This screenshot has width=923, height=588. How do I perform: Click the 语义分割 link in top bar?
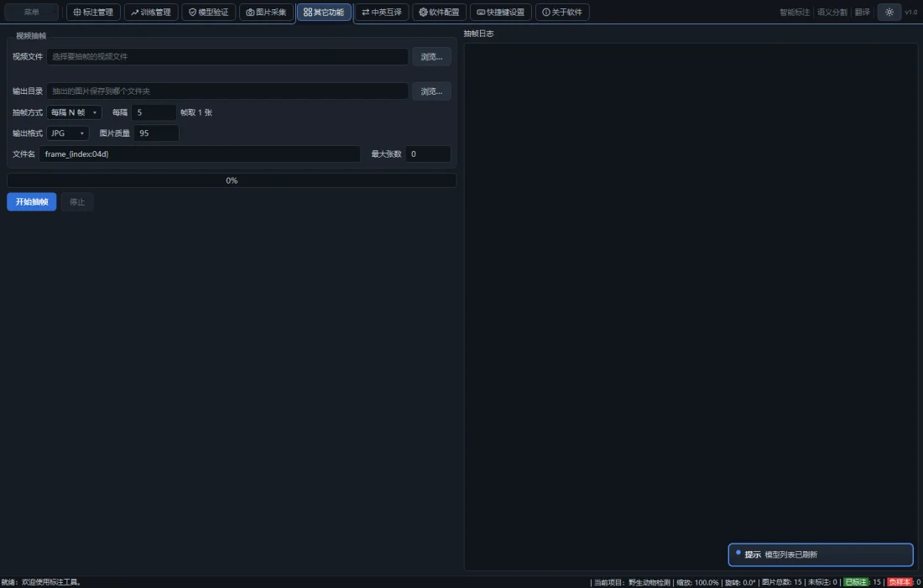pos(832,13)
